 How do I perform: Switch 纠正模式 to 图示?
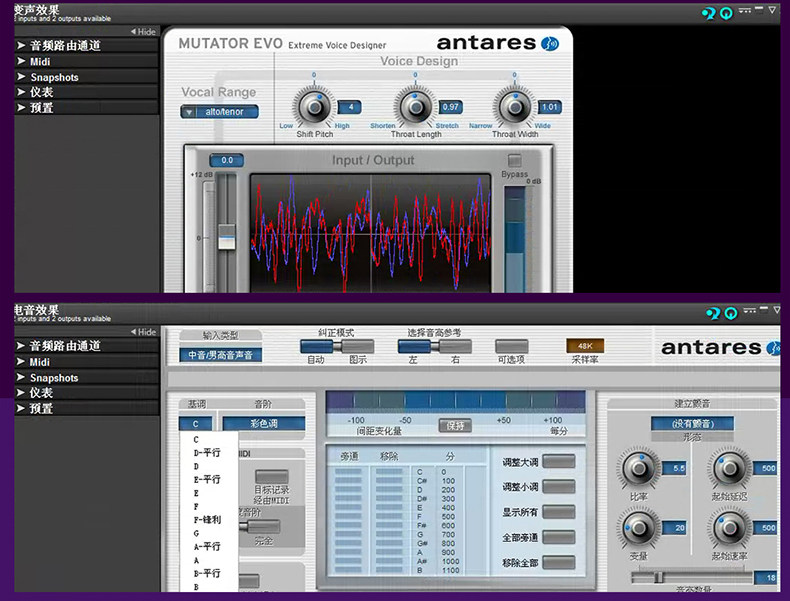coord(358,346)
